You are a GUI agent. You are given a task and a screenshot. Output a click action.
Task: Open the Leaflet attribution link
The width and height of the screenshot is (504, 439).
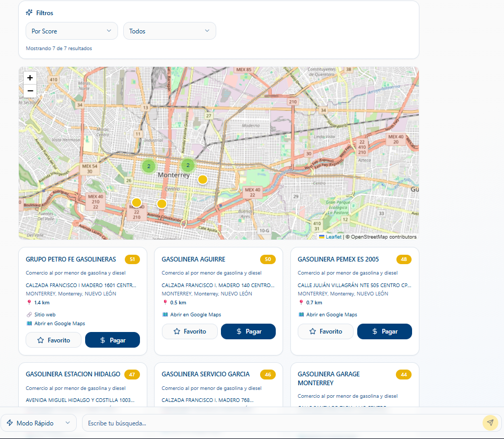click(x=333, y=236)
